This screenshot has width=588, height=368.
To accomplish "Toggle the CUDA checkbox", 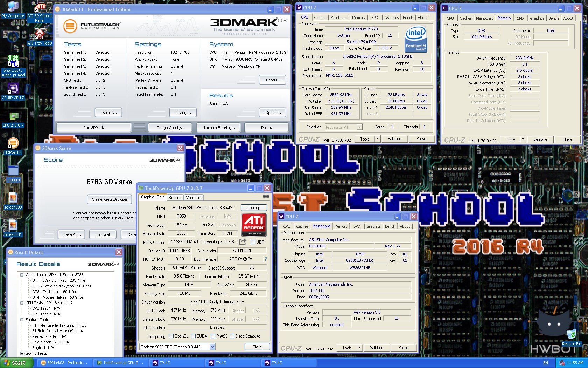I will click(193, 336).
